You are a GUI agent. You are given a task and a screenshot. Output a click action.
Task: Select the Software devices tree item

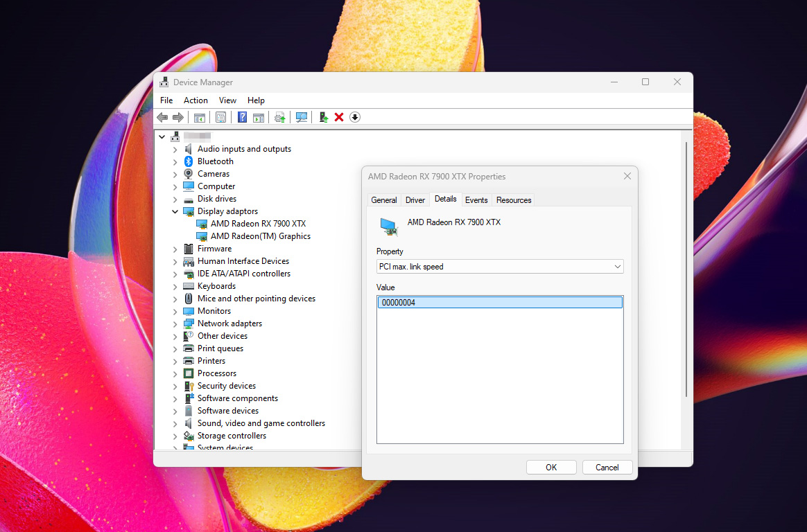[x=228, y=411]
